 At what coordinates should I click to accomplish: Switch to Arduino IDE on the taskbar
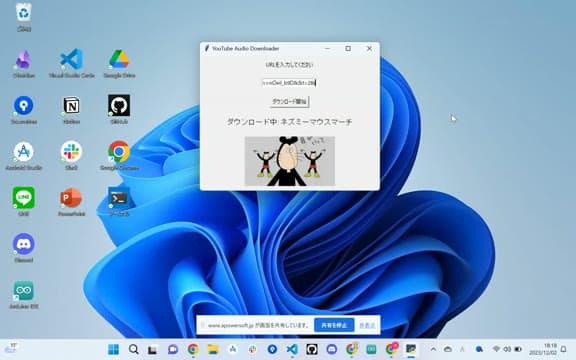pos(371,349)
